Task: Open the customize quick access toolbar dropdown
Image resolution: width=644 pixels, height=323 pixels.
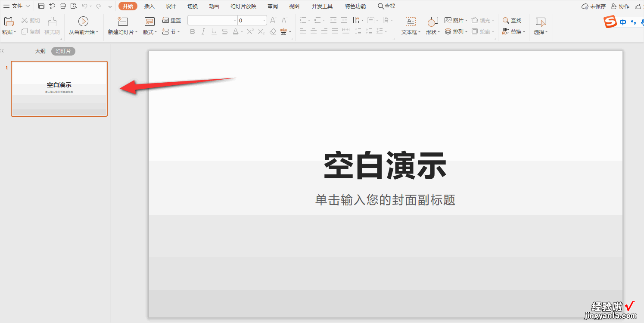Action: 110,6
